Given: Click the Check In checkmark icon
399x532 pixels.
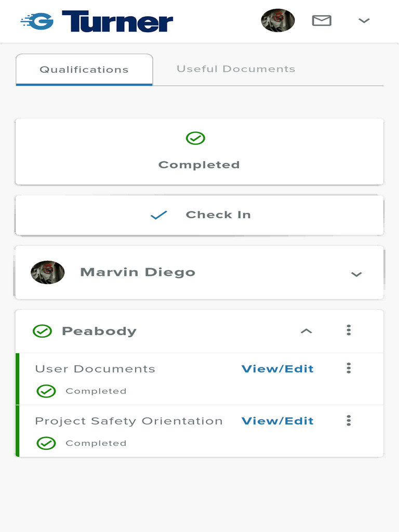Looking at the screenshot, I should [158, 215].
